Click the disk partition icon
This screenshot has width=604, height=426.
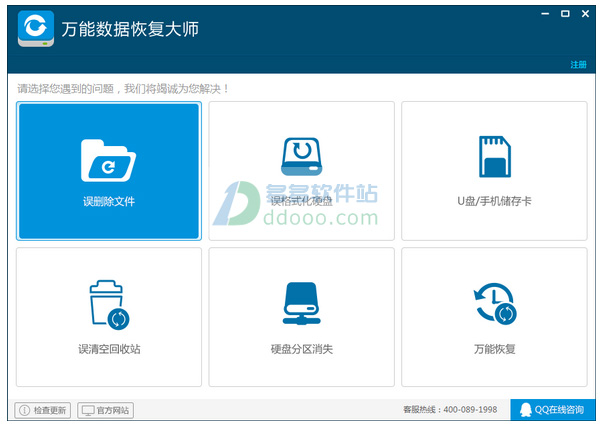pos(302,304)
